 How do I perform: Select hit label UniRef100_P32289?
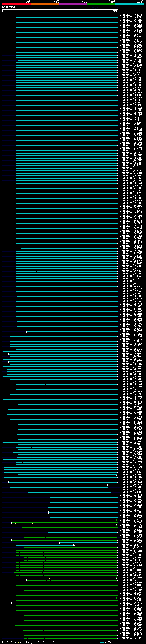point(131,22)
